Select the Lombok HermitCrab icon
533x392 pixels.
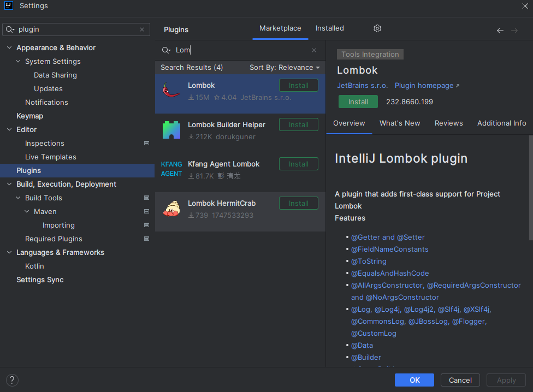tap(171, 208)
